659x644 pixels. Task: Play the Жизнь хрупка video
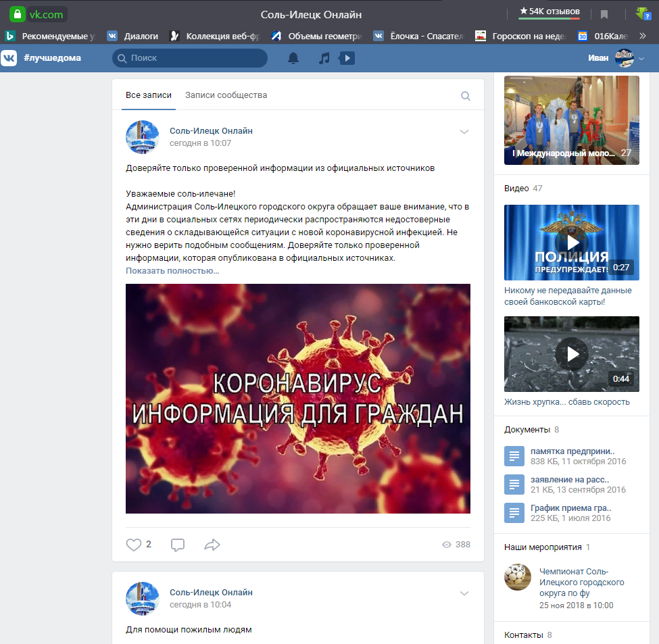coord(572,353)
